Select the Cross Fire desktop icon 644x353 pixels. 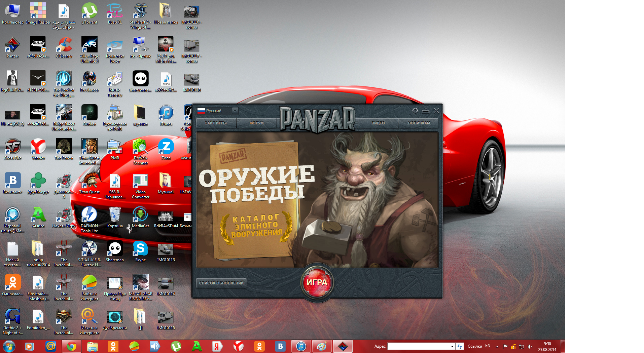tap(13, 150)
